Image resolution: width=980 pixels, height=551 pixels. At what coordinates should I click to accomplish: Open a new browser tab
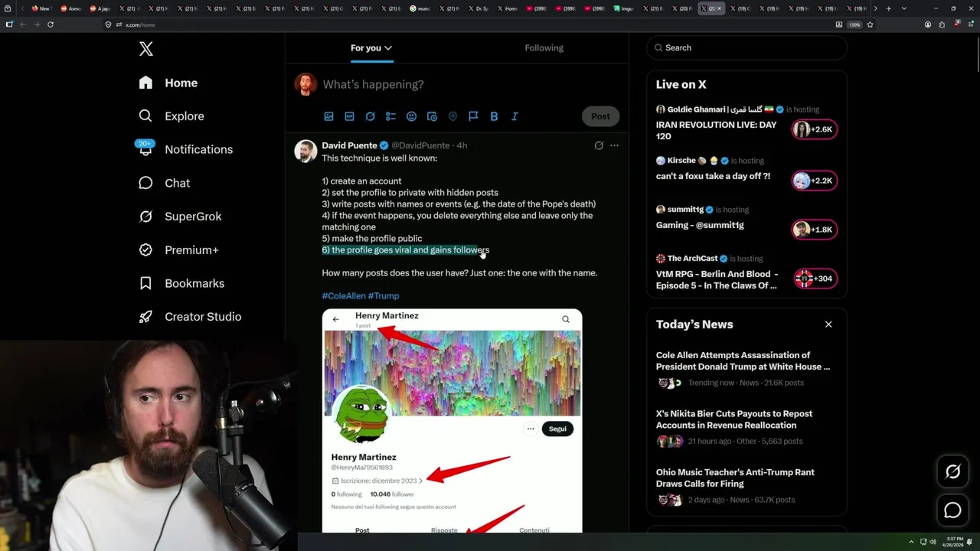point(888,8)
